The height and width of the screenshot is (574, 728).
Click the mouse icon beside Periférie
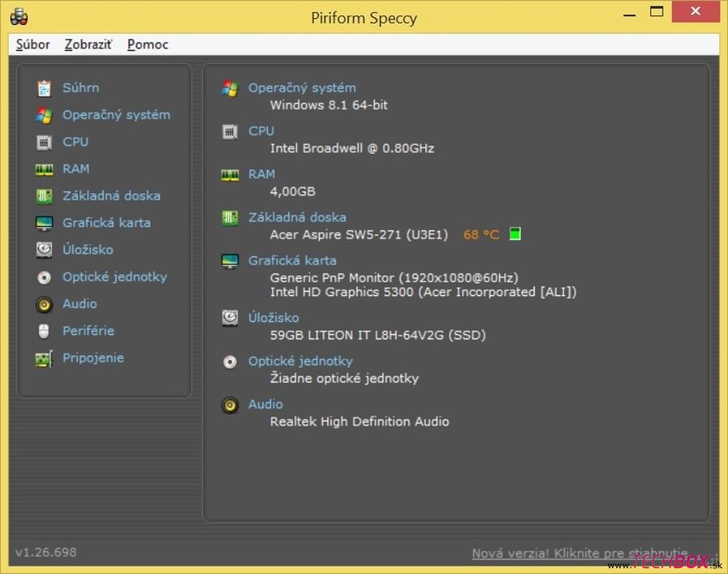click(x=44, y=331)
